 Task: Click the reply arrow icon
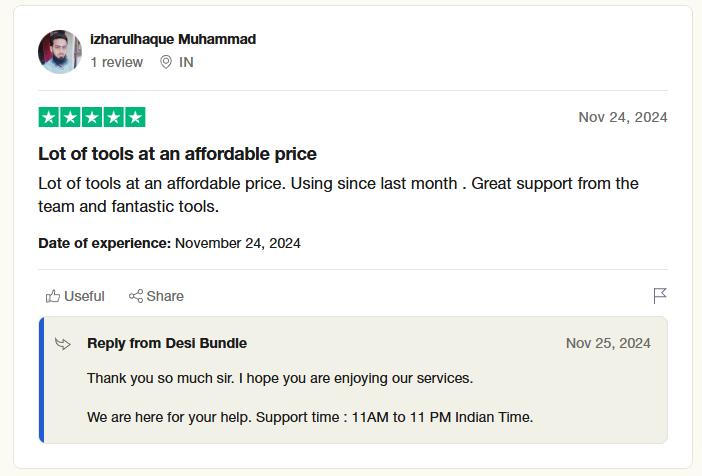coord(63,344)
